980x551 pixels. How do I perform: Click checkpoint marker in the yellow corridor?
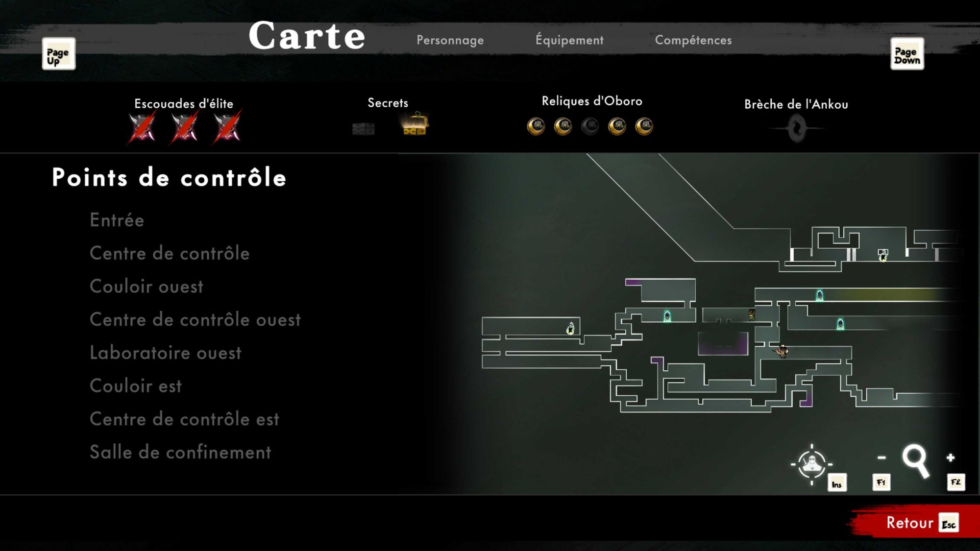click(819, 295)
